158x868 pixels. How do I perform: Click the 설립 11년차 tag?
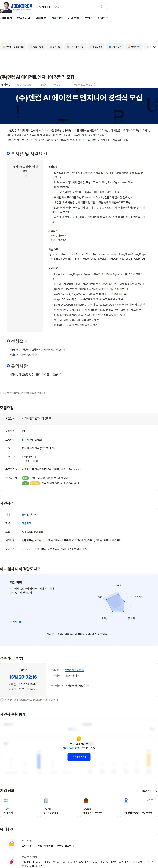(x=36, y=47)
